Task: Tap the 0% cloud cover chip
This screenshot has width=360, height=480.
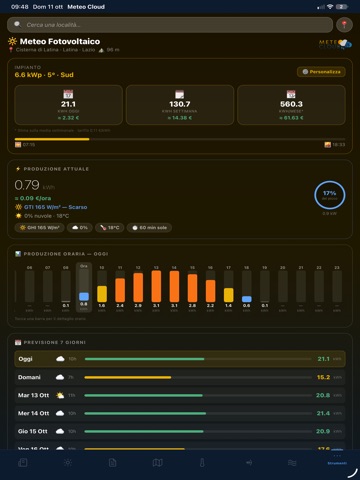Action: [x=80, y=228]
